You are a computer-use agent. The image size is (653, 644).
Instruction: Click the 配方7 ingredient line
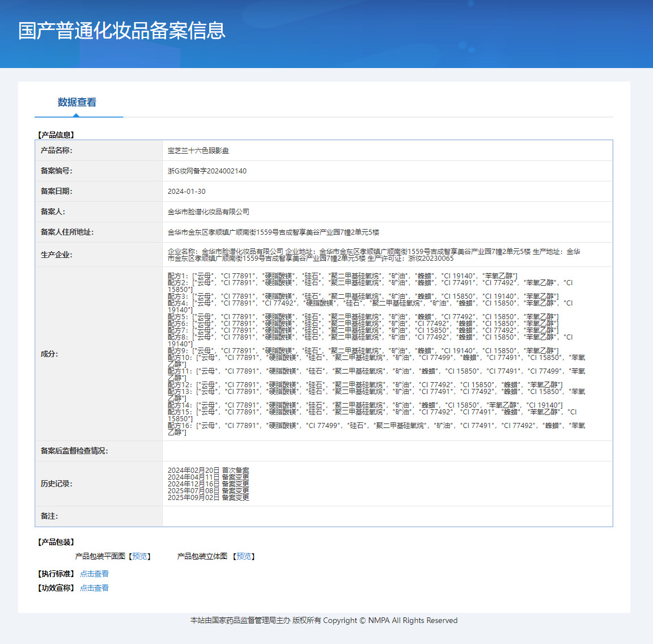coord(363,331)
